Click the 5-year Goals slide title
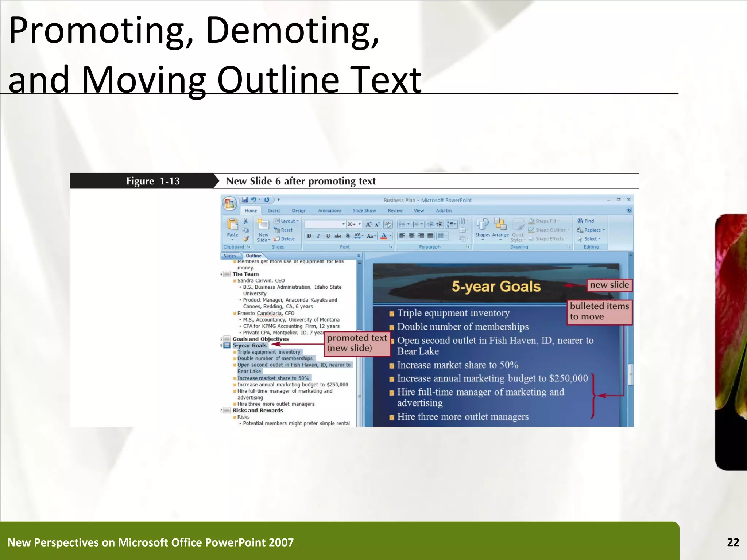This screenshot has width=747, height=560. (496, 287)
